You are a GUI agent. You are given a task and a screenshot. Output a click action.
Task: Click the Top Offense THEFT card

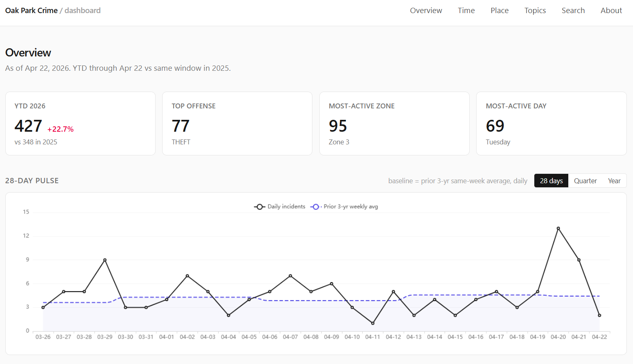237,124
